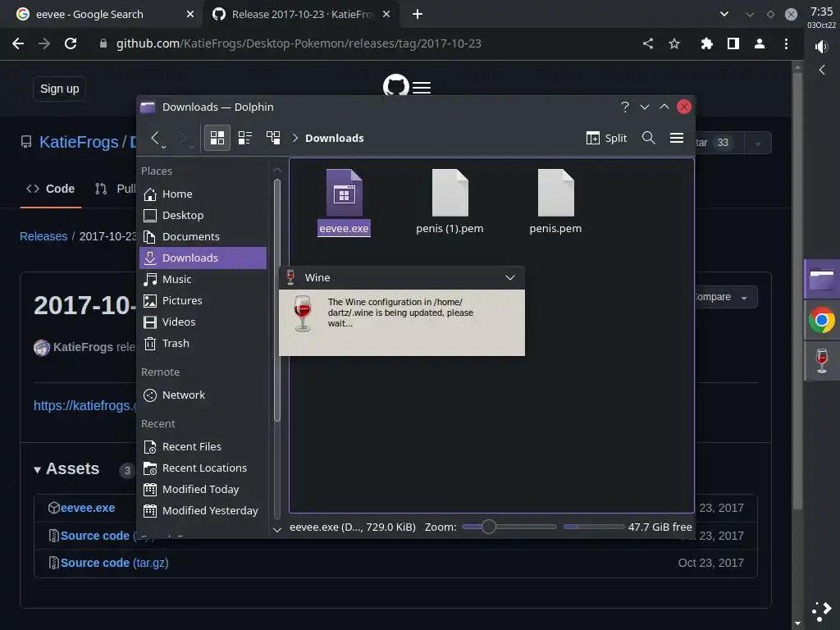
Task: Open Chrome tab search dropdown
Action: [x=724, y=15]
